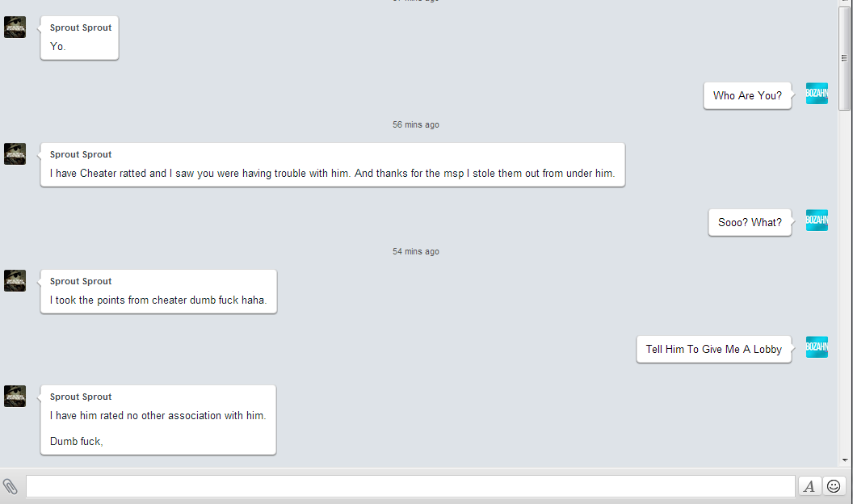The image size is (853, 504).
Task: Click Sprout avatar beside 'have him rated' message
Action: [x=15, y=397]
